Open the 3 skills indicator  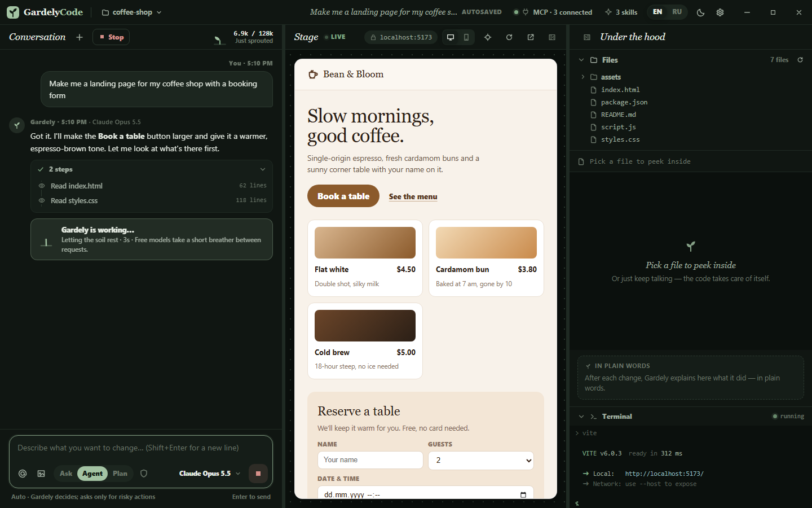click(x=621, y=12)
